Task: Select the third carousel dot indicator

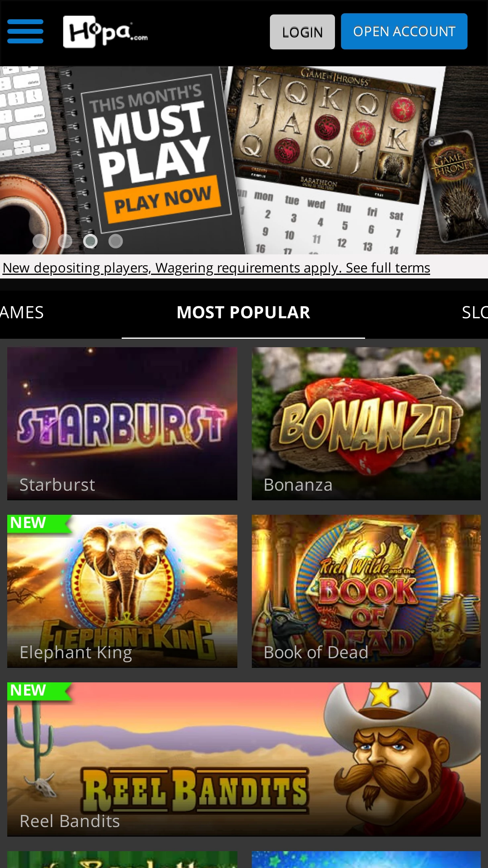Action: click(x=90, y=241)
